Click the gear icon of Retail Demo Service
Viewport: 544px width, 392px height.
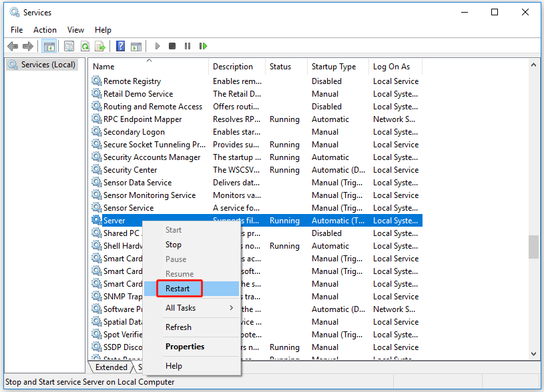click(96, 93)
